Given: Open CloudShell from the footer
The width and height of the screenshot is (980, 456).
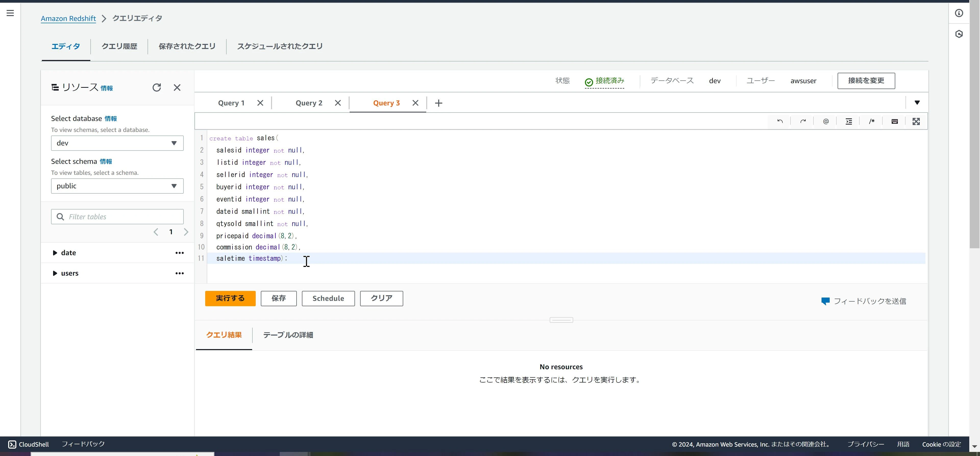Looking at the screenshot, I should click(29, 444).
